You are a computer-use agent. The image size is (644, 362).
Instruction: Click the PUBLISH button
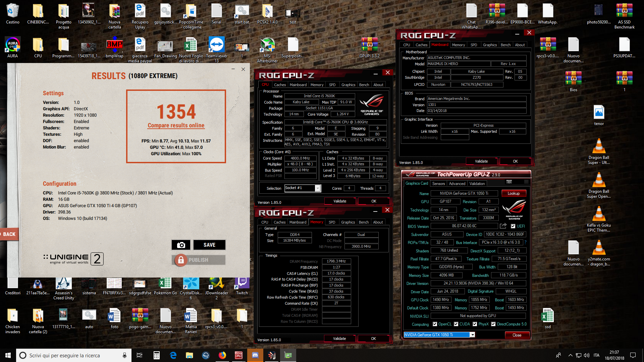tap(199, 260)
